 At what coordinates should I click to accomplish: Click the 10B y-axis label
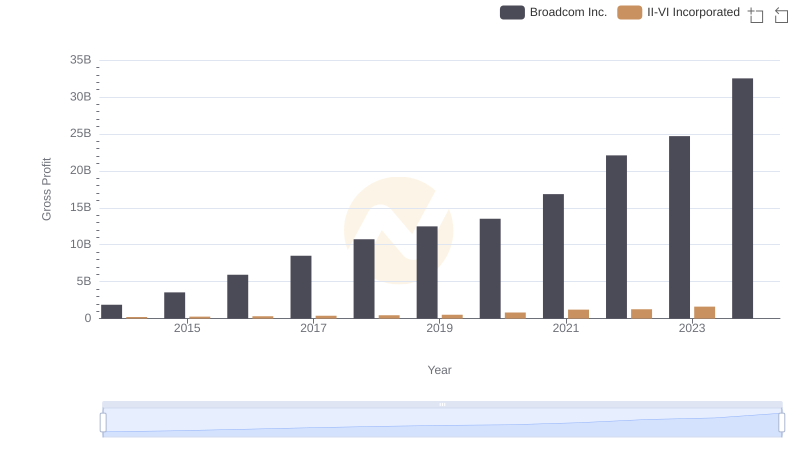[x=81, y=244]
